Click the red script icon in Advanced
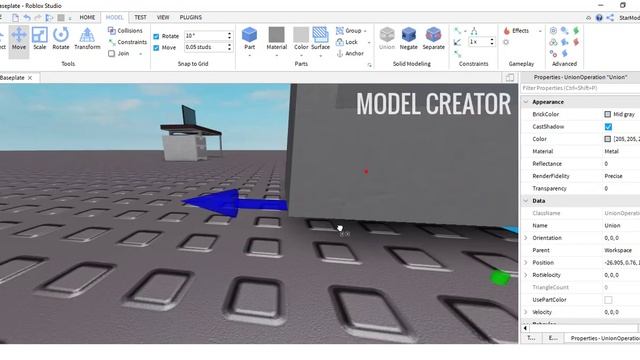Image resolution: width=640 pixels, height=360 pixels. pyautogui.click(x=576, y=42)
